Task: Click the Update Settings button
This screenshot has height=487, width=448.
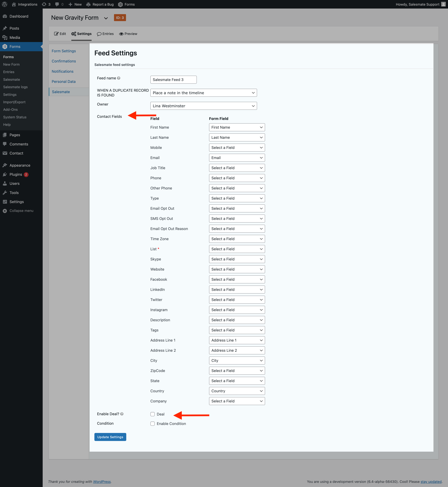Action: [x=110, y=437]
